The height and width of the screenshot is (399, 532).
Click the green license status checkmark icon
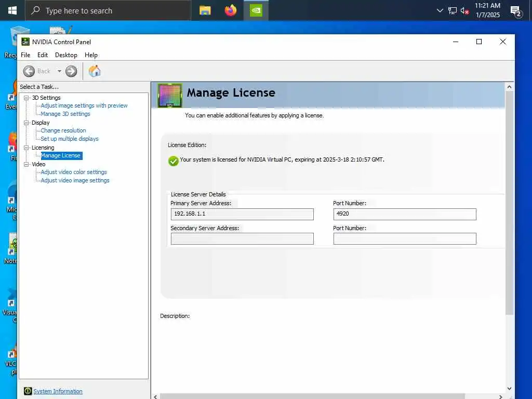coord(174,161)
